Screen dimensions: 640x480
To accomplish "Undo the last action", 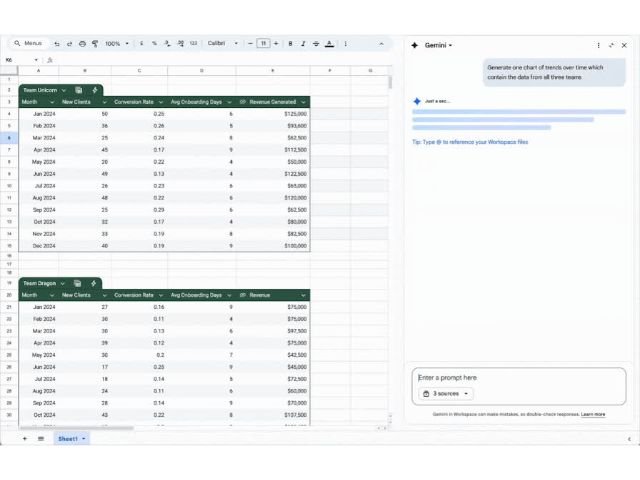I will tap(57, 44).
